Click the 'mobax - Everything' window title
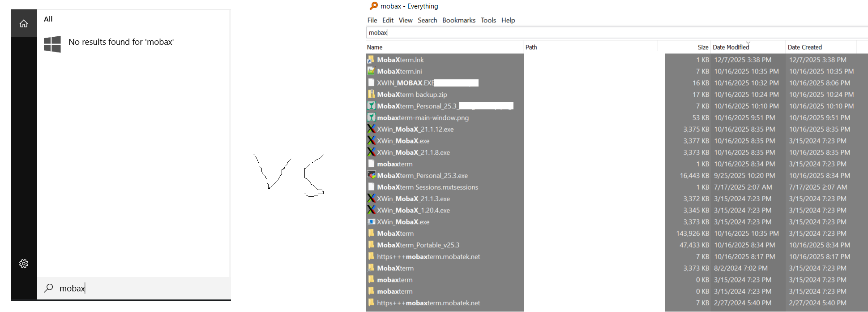Image resolution: width=868 pixels, height=312 pixels. click(x=409, y=6)
